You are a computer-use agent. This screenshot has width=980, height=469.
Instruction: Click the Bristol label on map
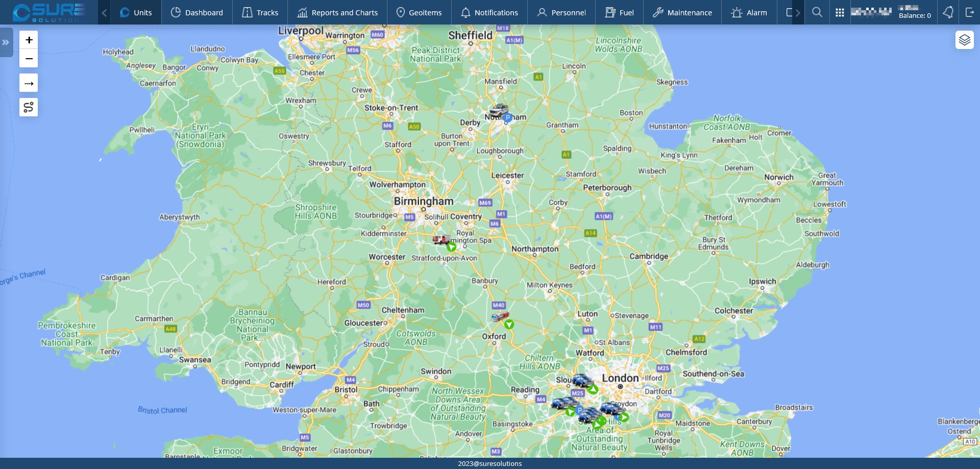pos(346,389)
